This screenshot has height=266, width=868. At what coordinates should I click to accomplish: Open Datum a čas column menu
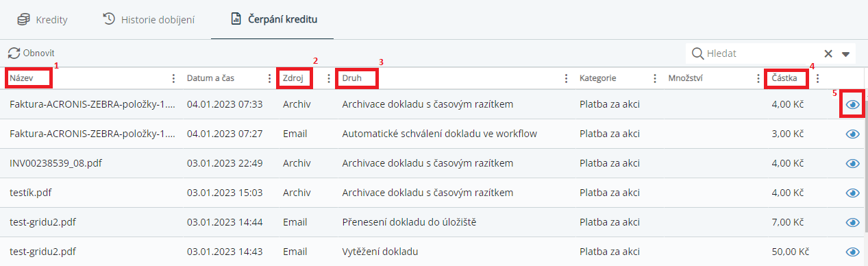(269, 78)
